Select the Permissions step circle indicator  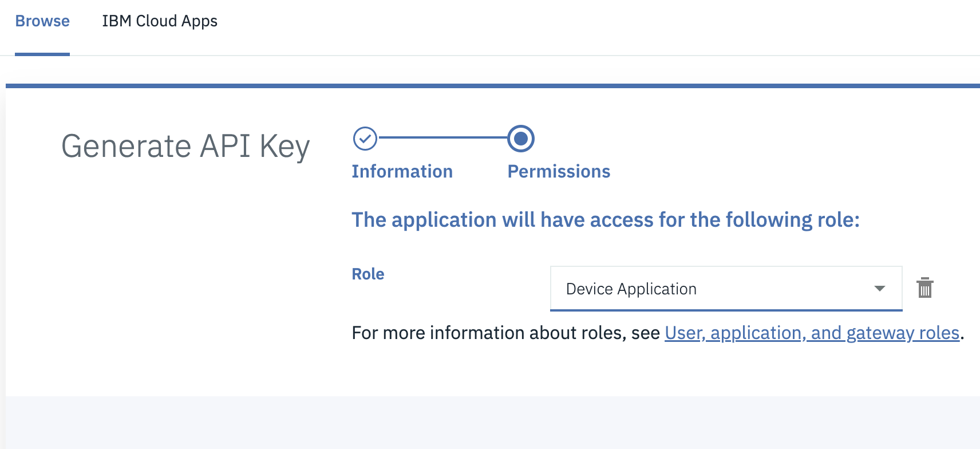[521, 139]
